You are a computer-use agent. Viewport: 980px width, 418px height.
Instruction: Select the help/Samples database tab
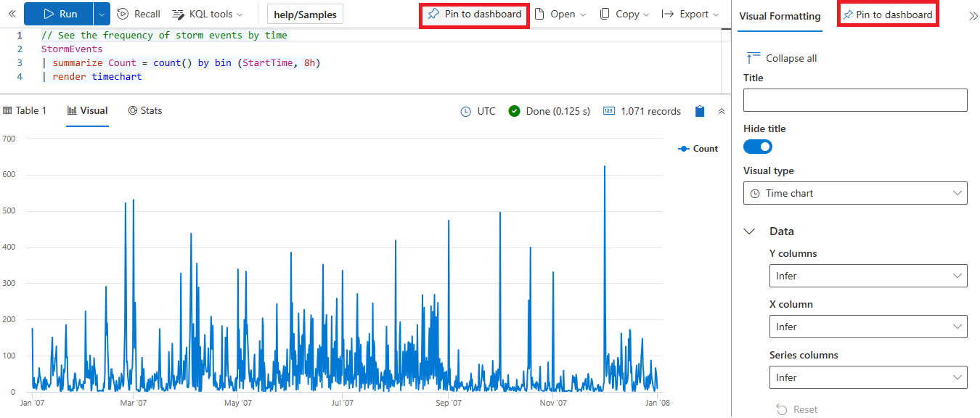coord(305,15)
